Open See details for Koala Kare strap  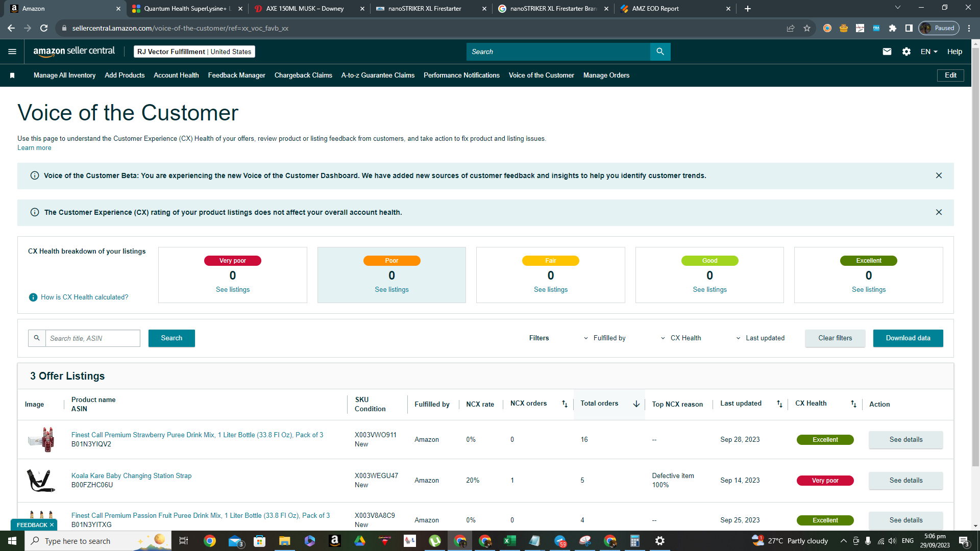(x=906, y=481)
